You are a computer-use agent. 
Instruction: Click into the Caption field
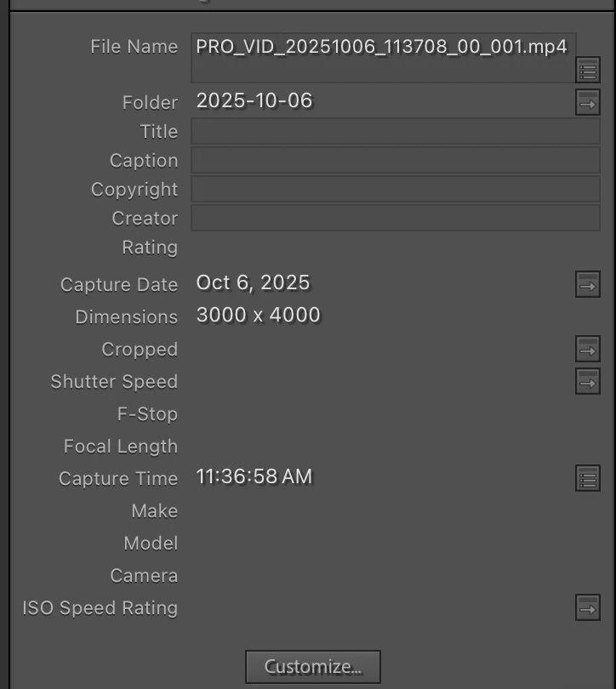[396, 161]
